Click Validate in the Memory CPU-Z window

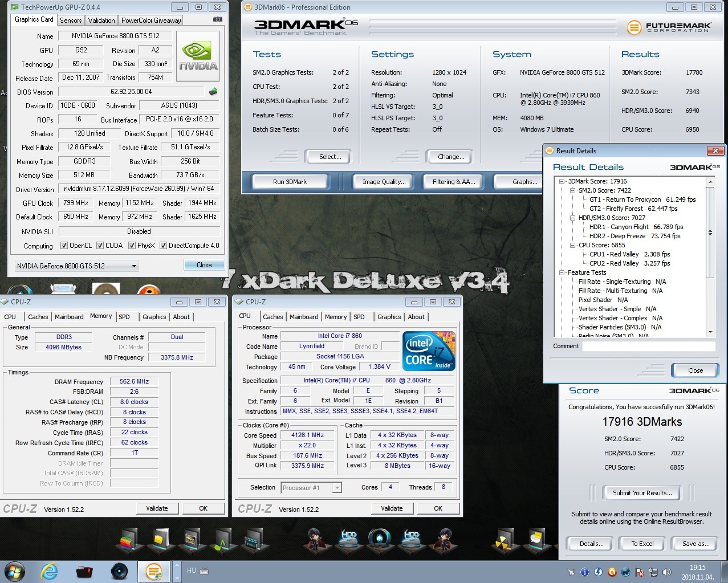[x=157, y=508]
